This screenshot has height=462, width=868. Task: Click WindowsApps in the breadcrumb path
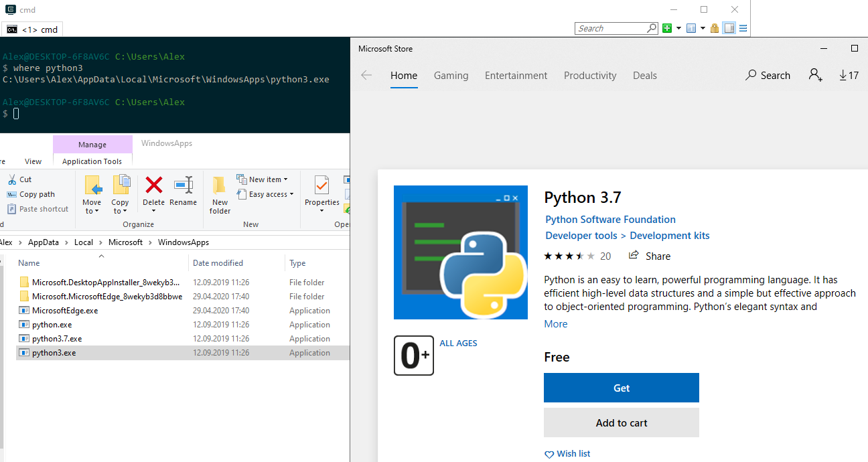tap(184, 242)
